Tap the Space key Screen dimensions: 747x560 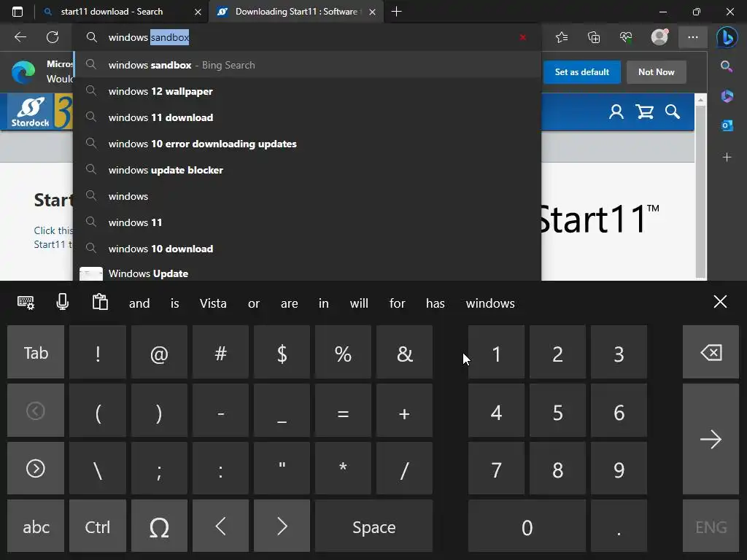coord(374,526)
